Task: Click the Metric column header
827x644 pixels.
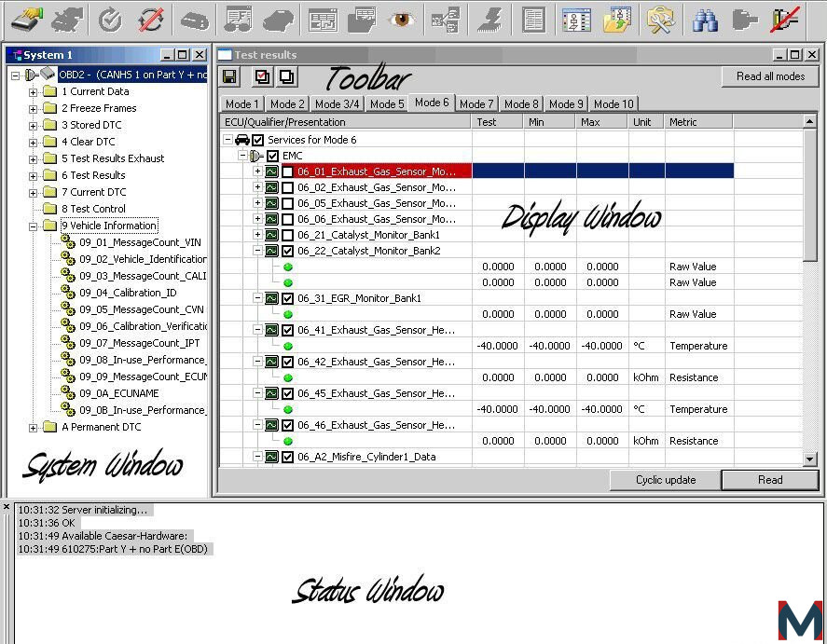Action: (x=698, y=122)
